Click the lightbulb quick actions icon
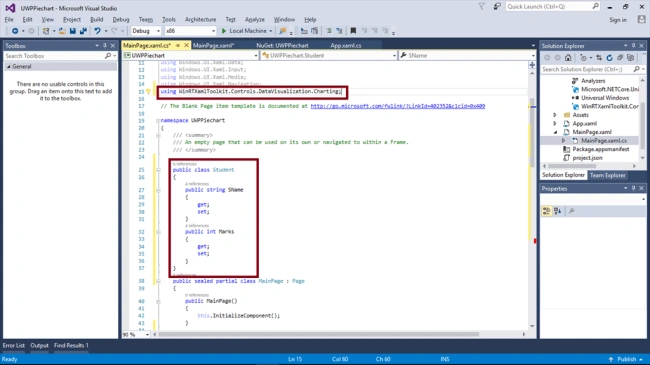This screenshot has height=365, width=650. 148,92
